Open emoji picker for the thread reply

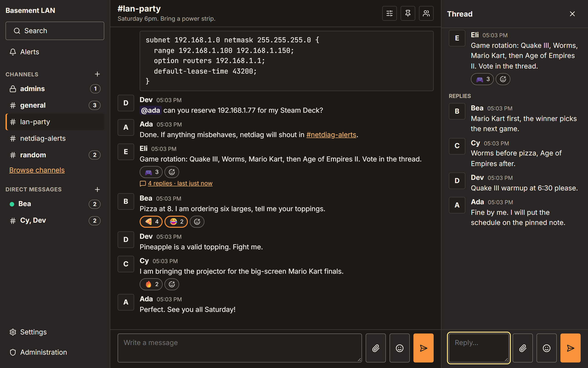tap(546, 348)
